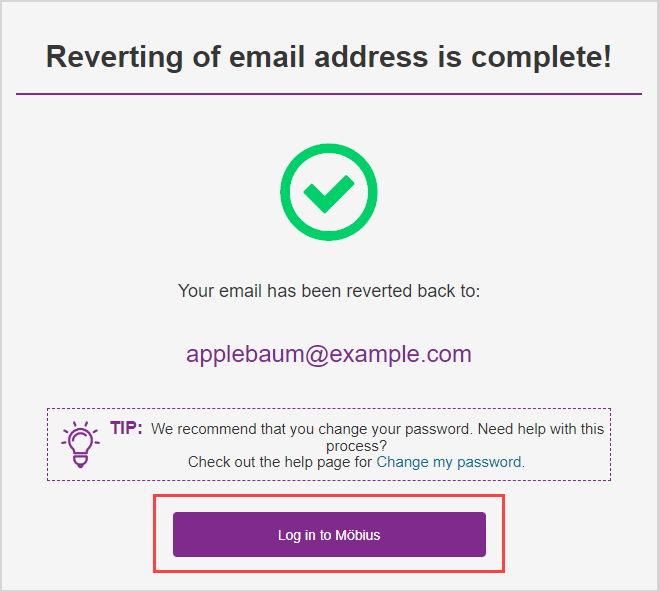The width and height of the screenshot is (659, 592).
Task: Click the word Möbius on the button
Action: (x=358, y=535)
